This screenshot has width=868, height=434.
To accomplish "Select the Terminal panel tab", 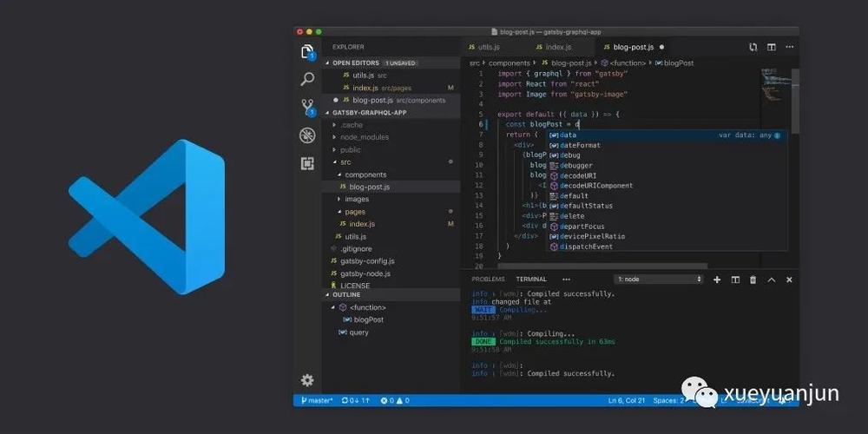I will point(531,279).
